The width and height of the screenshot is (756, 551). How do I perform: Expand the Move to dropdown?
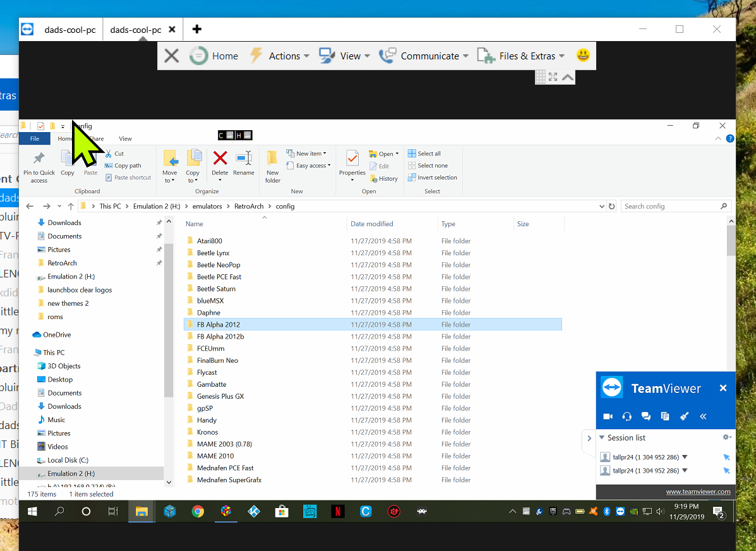click(170, 167)
